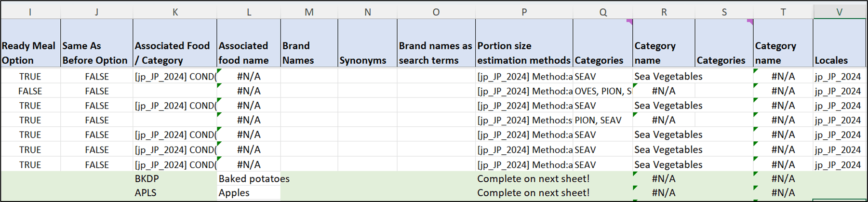
Task: Select the 'APLS' cell
Action: point(175,193)
